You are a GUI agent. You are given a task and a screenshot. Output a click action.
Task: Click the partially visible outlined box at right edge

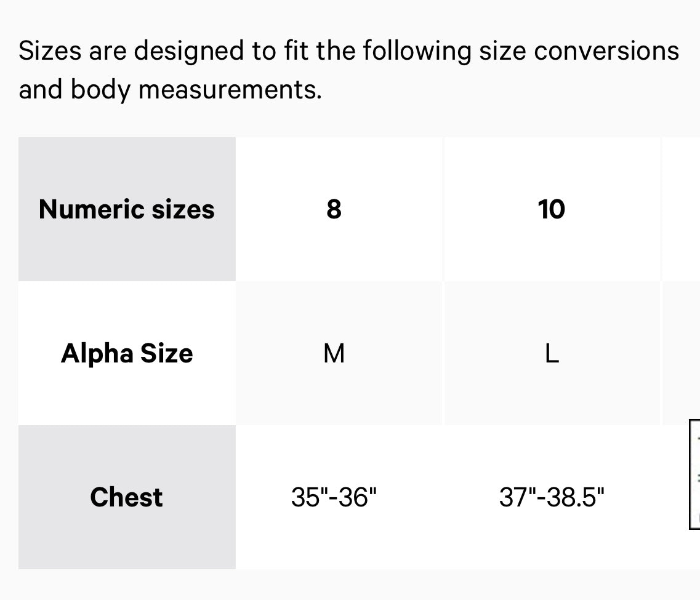(x=694, y=474)
